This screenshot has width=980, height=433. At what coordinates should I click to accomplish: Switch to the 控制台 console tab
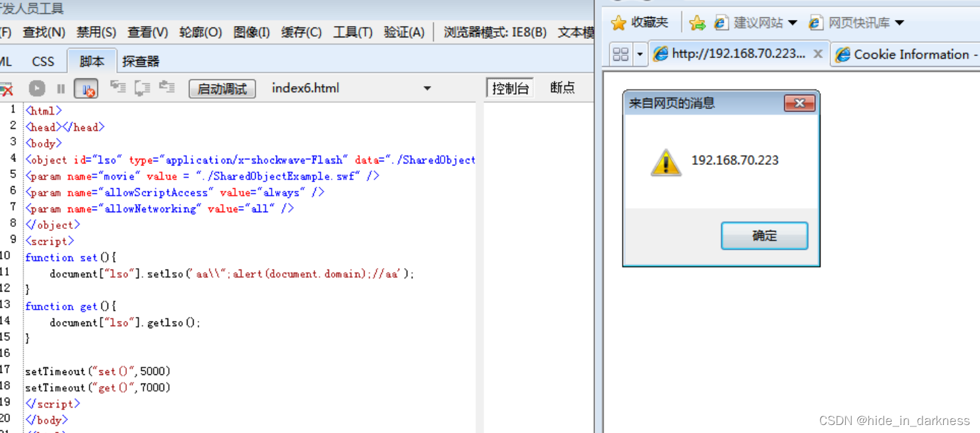click(510, 88)
